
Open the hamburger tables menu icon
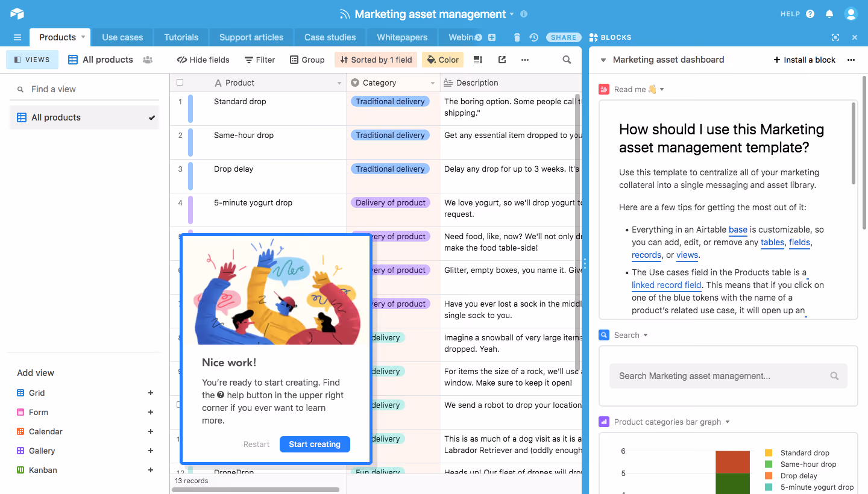(x=17, y=37)
